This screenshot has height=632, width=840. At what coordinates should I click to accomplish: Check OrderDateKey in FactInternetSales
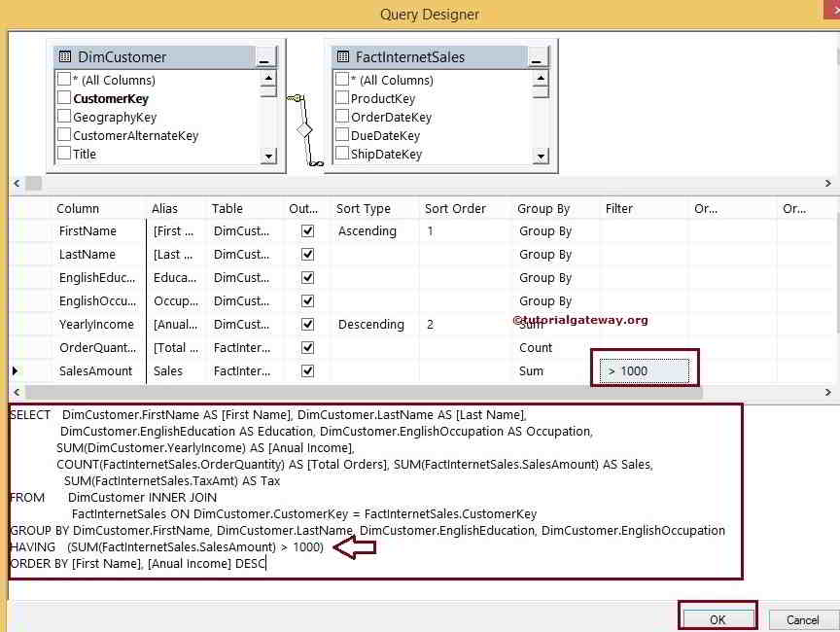point(342,116)
